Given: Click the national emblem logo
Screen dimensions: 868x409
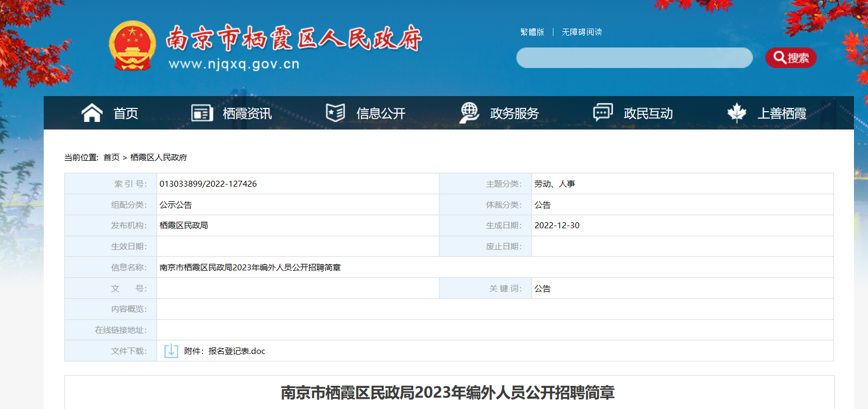Looking at the screenshot, I should [x=132, y=46].
